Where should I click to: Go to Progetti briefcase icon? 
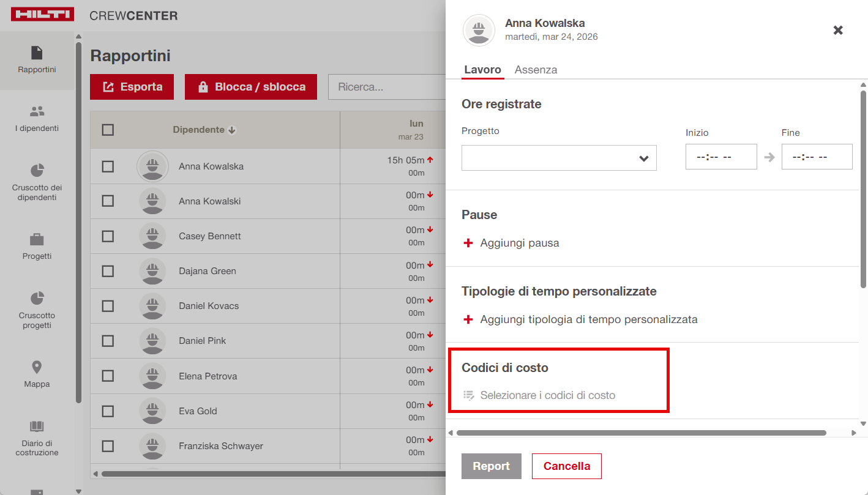[37, 239]
